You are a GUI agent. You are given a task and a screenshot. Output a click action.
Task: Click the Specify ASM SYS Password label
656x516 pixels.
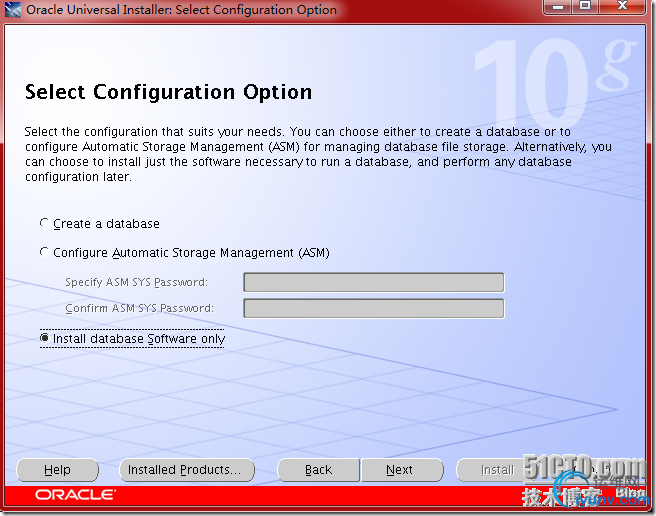[136, 282]
